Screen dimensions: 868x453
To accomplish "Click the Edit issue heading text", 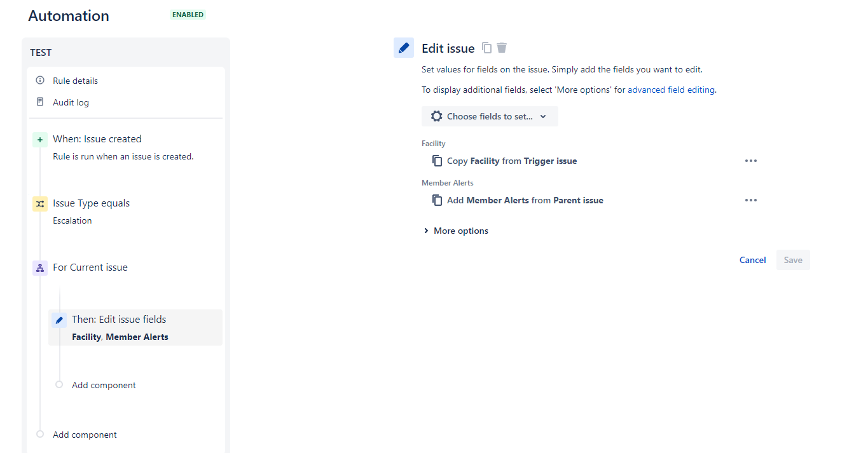I will (x=448, y=48).
